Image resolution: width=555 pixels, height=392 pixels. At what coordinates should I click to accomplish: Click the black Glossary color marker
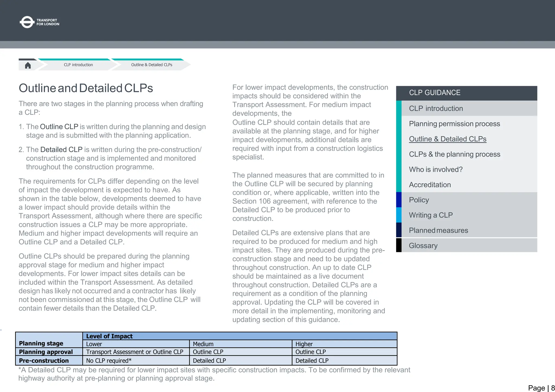pos(399,245)
